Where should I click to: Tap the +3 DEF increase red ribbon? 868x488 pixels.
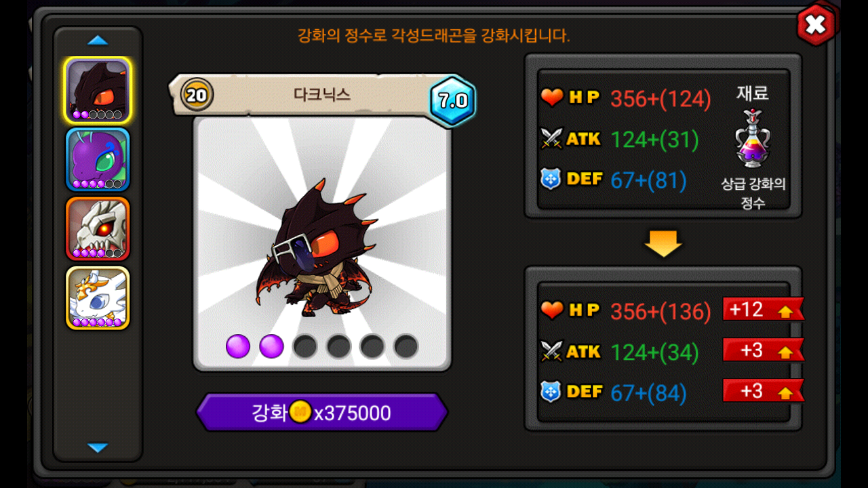pyautogui.click(x=763, y=390)
